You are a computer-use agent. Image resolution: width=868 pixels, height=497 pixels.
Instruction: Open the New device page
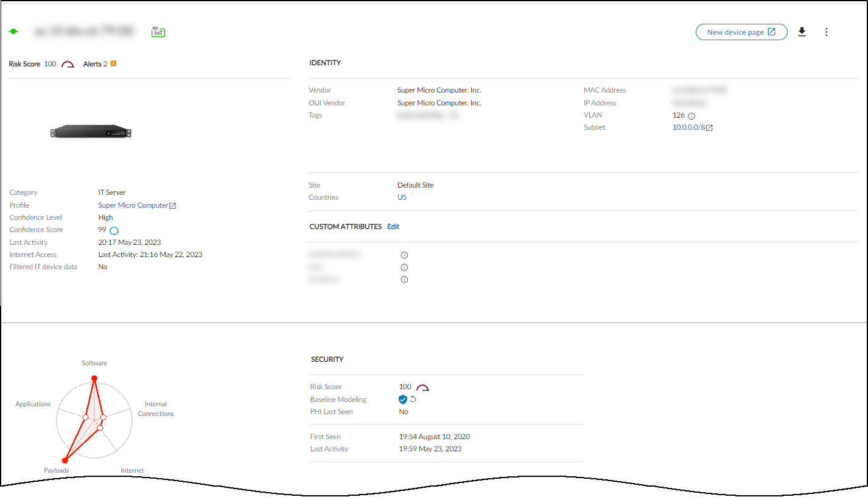(741, 32)
